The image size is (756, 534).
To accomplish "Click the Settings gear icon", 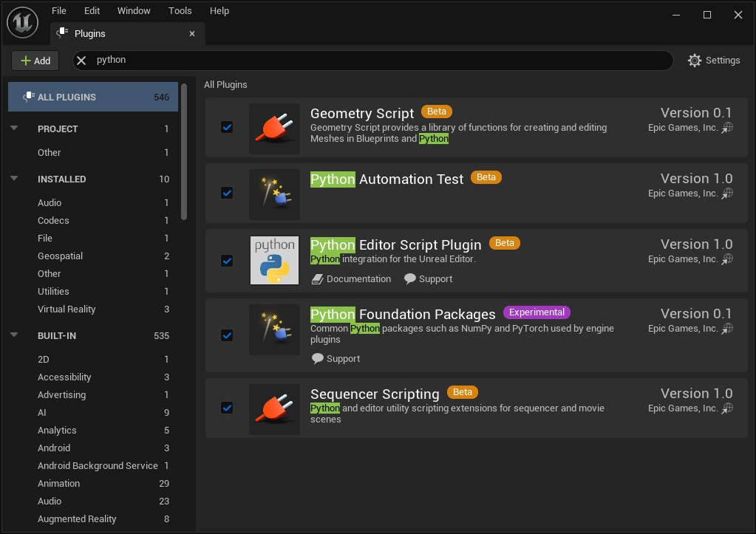I will coord(694,61).
